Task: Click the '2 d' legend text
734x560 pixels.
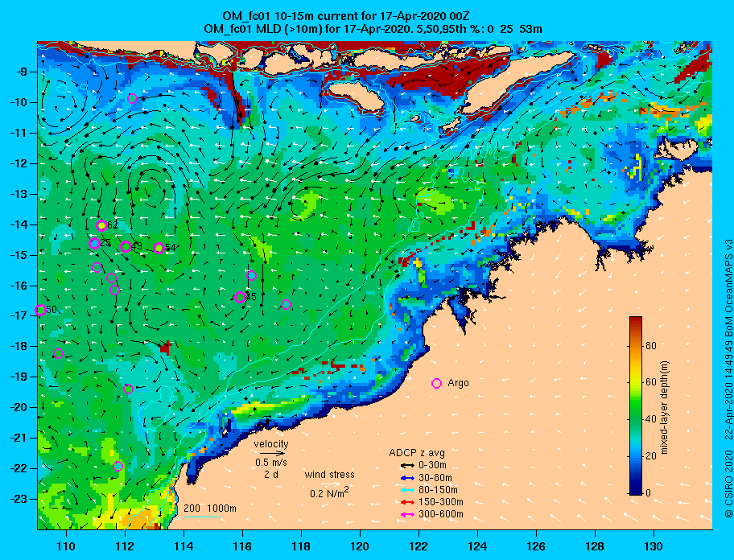Action: click(271, 475)
